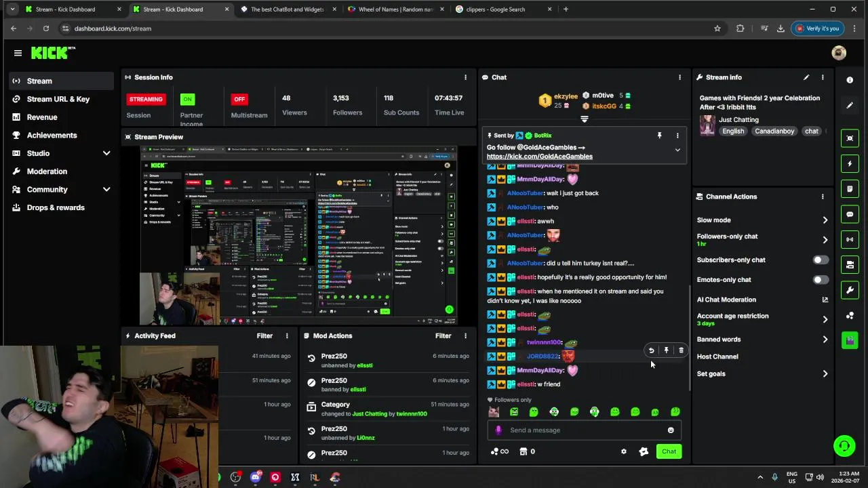Expand the Studio sidebar section
This screenshot has width=868, height=488.
point(106,153)
